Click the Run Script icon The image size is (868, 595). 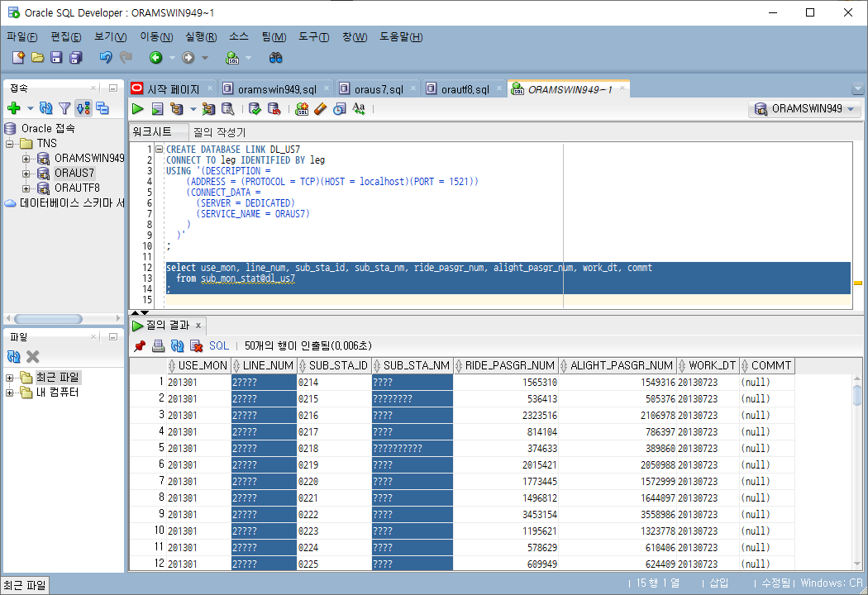click(x=157, y=109)
